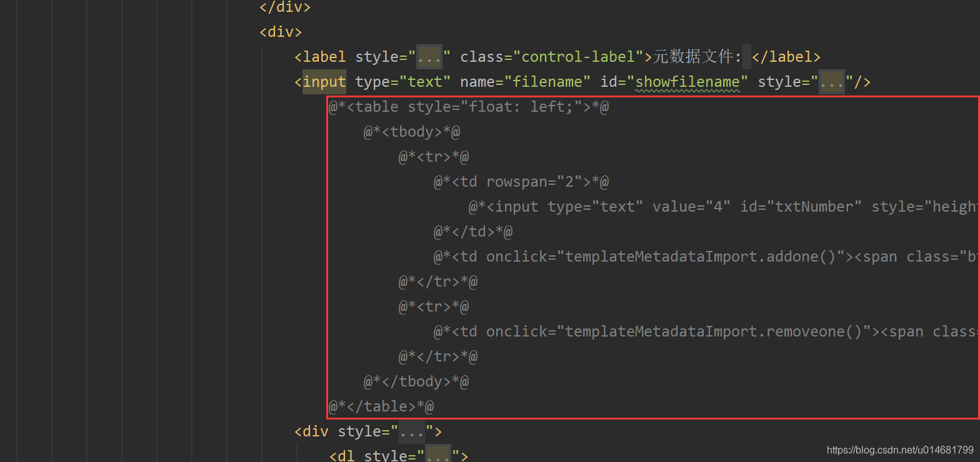Click the commented <tbody> opening line

[412, 132]
